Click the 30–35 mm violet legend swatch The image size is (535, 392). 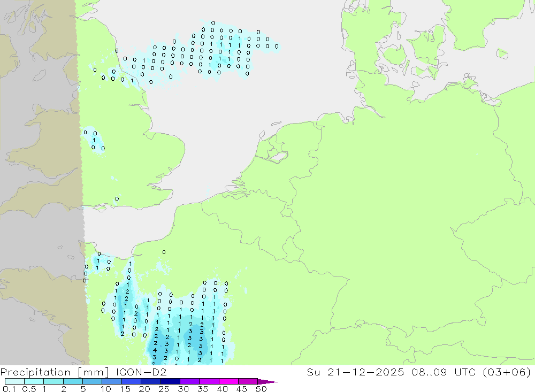pos(190,381)
